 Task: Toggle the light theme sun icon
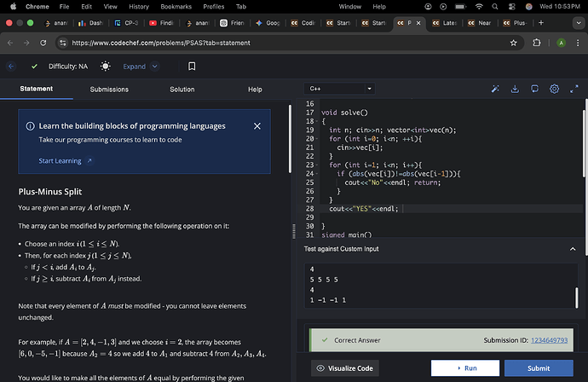[x=106, y=67]
